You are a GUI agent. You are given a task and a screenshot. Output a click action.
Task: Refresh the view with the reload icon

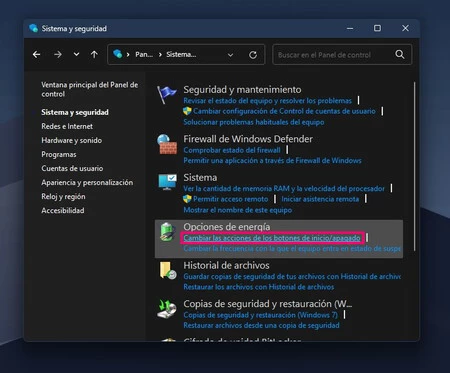click(253, 55)
